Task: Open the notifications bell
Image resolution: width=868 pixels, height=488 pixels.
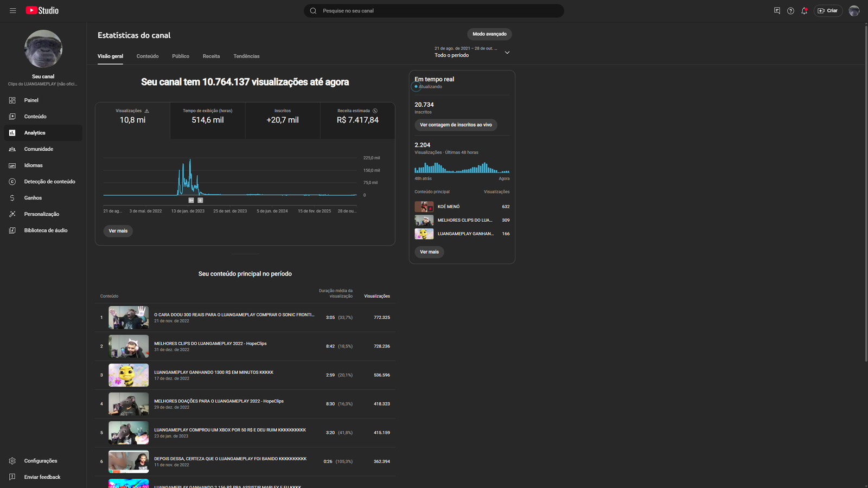Action: pyautogui.click(x=804, y=11)
